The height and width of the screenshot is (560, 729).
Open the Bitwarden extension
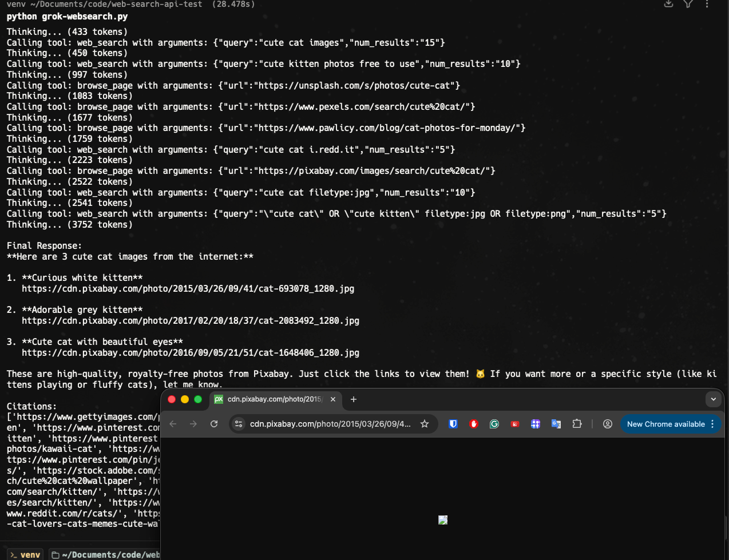[x=453, y=424]
